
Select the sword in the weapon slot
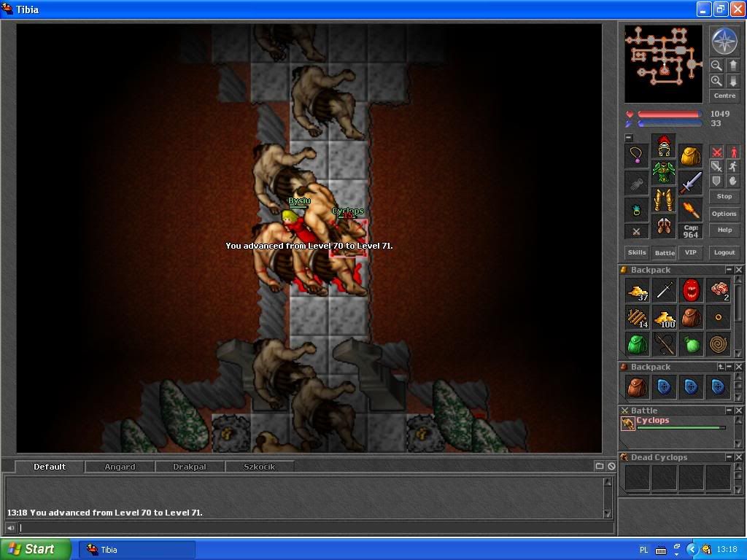[690, 182]
